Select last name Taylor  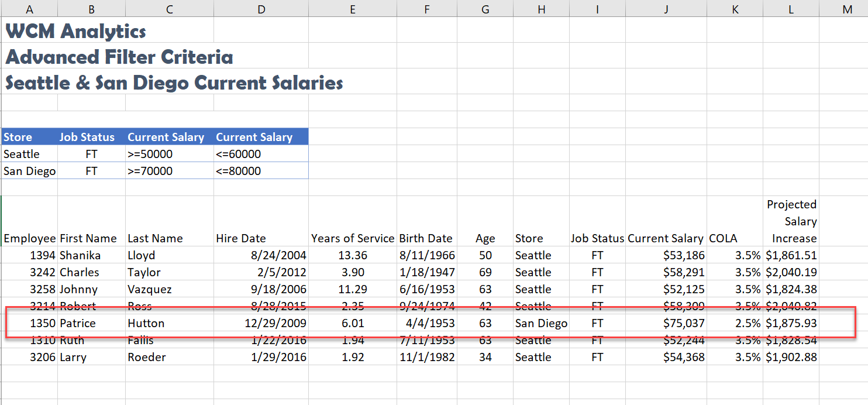point(170,272)
